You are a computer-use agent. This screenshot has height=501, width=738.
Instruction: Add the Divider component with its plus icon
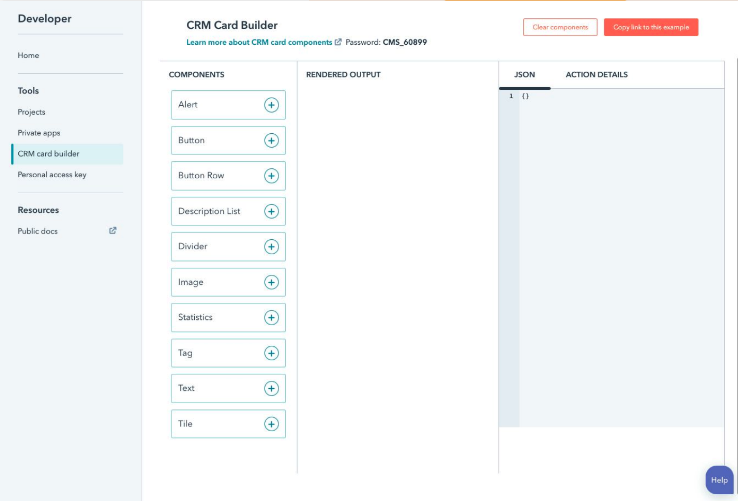coord(271,247)
